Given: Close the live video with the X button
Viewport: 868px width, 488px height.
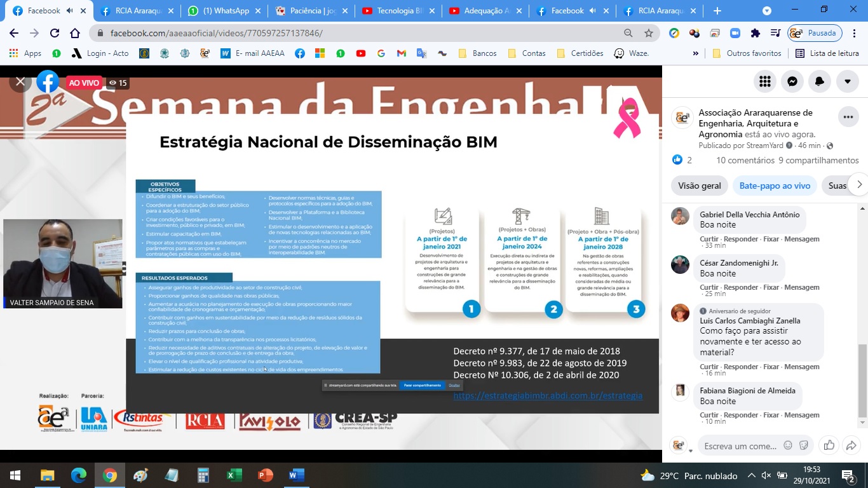Looking at the screenshot, I should [20, 81].
